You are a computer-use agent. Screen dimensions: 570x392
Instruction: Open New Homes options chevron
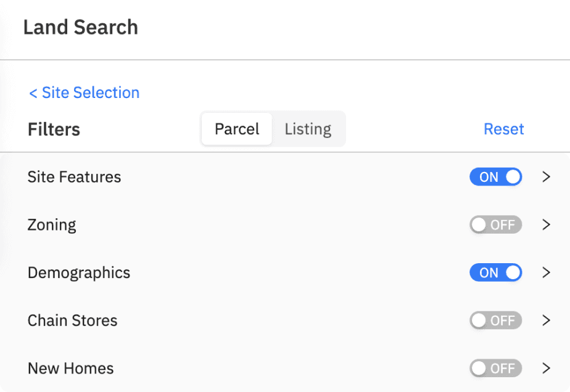545,369
